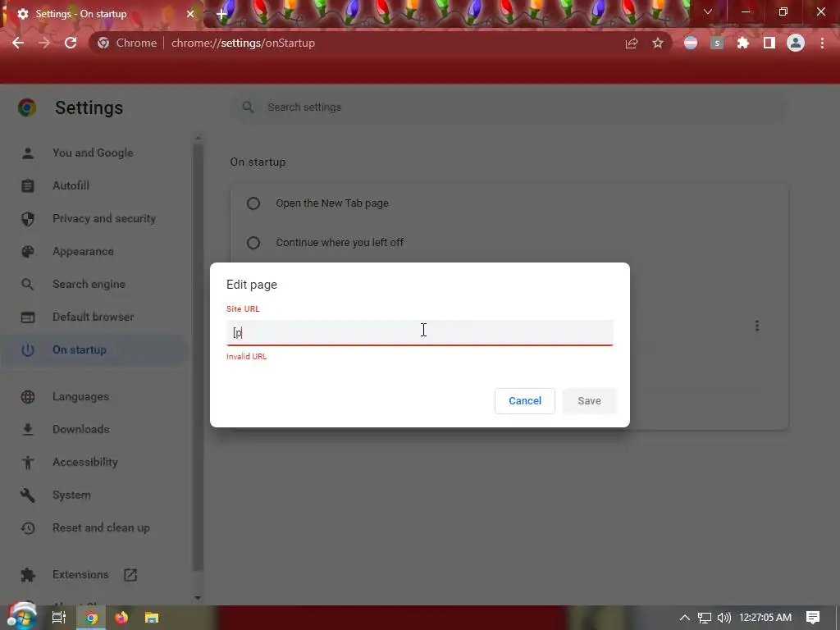
Task: Click the external link icon next to Extensions
Action: click(x=130, y=575)
